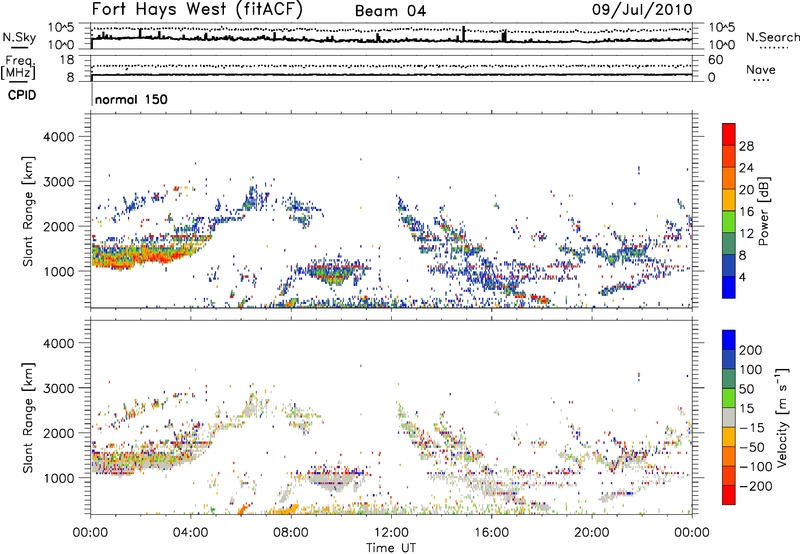Click the '4000' label on power panel axis
The image size is (800, 554).
(59, 137)
